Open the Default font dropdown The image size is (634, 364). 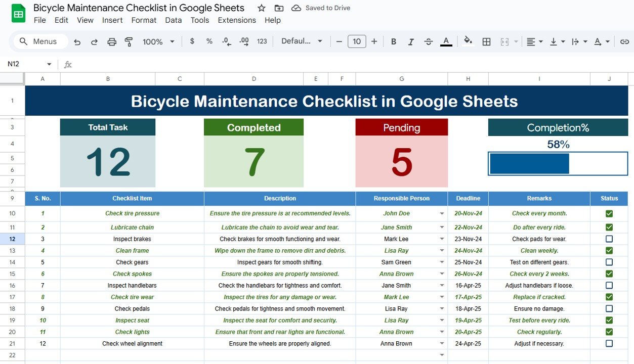[x=302, y=41]
